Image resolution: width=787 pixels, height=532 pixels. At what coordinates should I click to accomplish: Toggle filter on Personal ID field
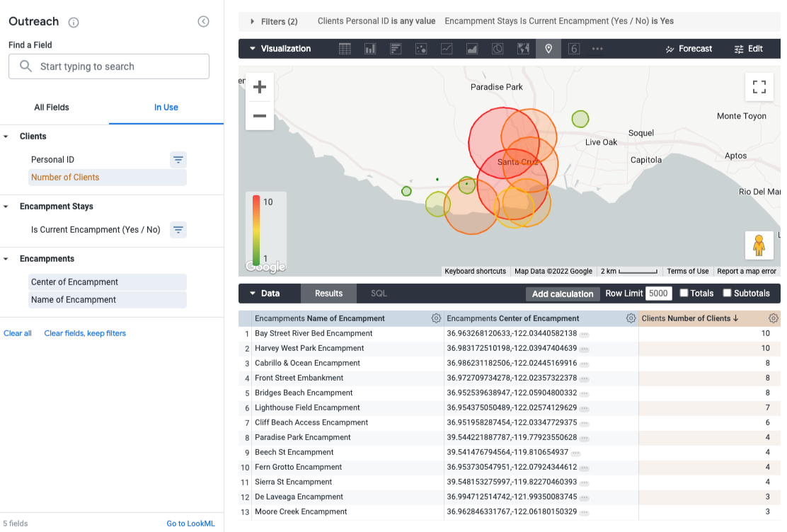coord(178,160)
